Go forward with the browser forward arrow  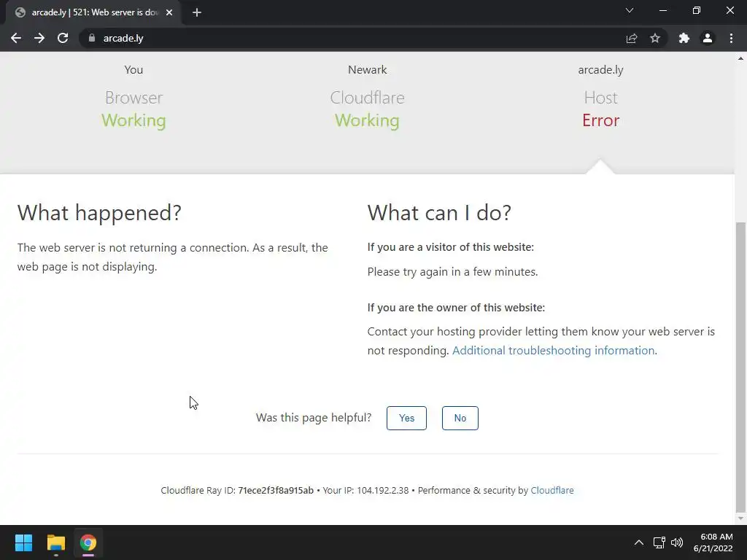tap(39, 38)
